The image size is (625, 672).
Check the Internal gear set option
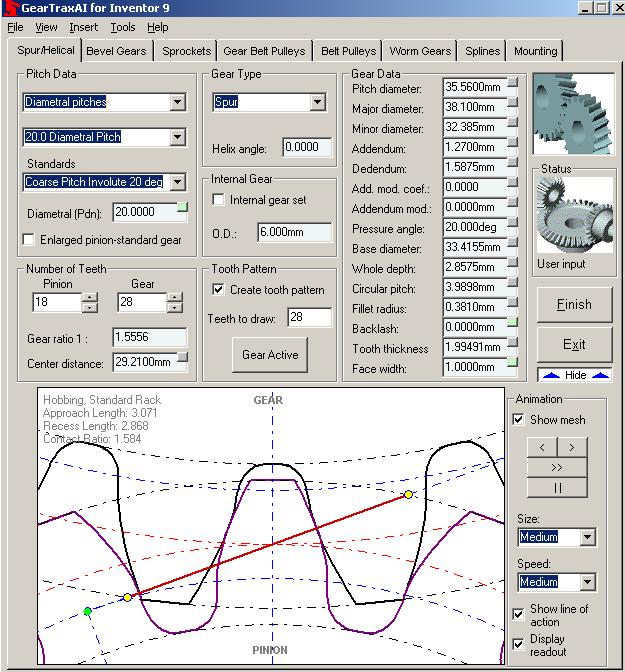pyautogui.click(x=218, y=199)
